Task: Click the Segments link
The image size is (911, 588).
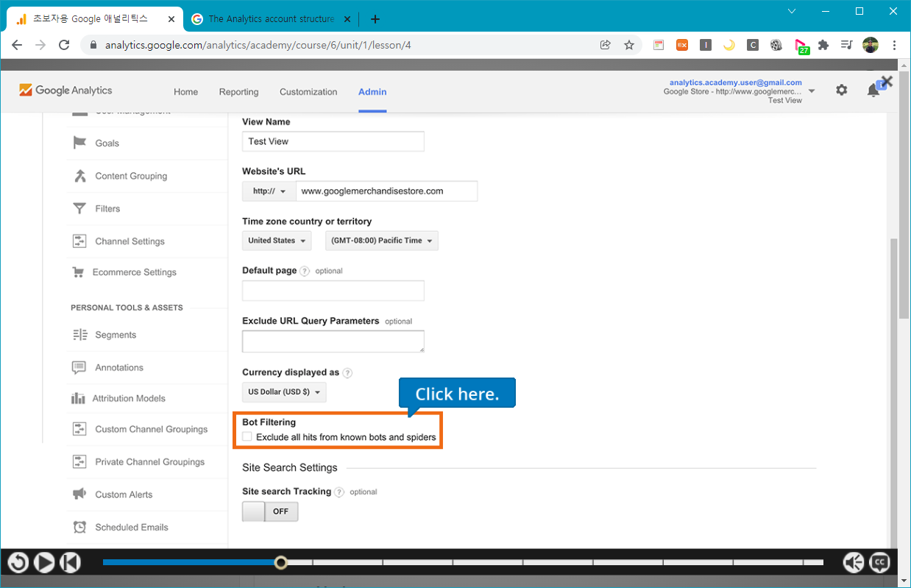Action: click(x=116, y=335)
